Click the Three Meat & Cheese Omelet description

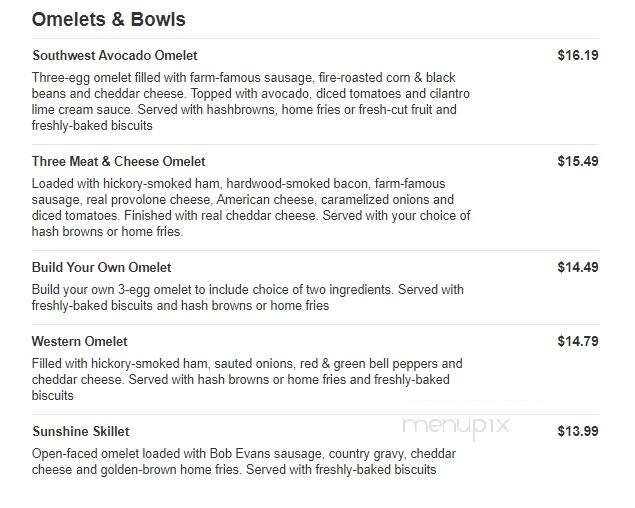(250, 208)
